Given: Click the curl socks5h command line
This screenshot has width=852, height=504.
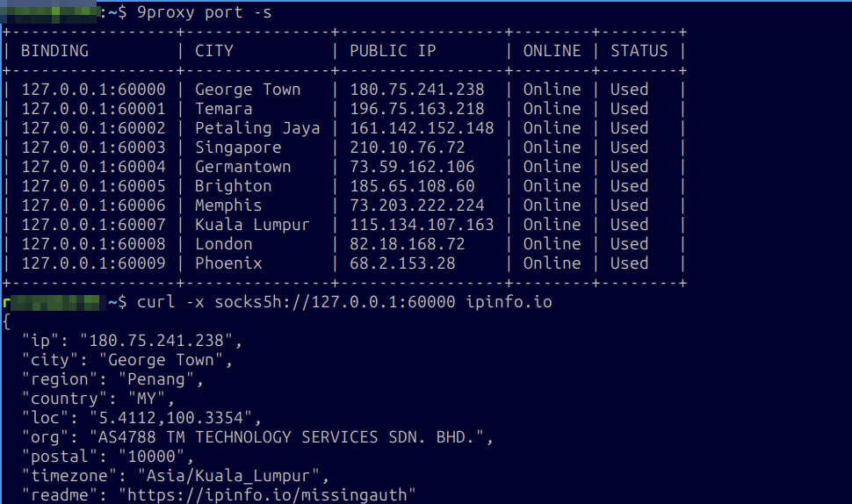Looking at the screenshot, I should [344, 301].
